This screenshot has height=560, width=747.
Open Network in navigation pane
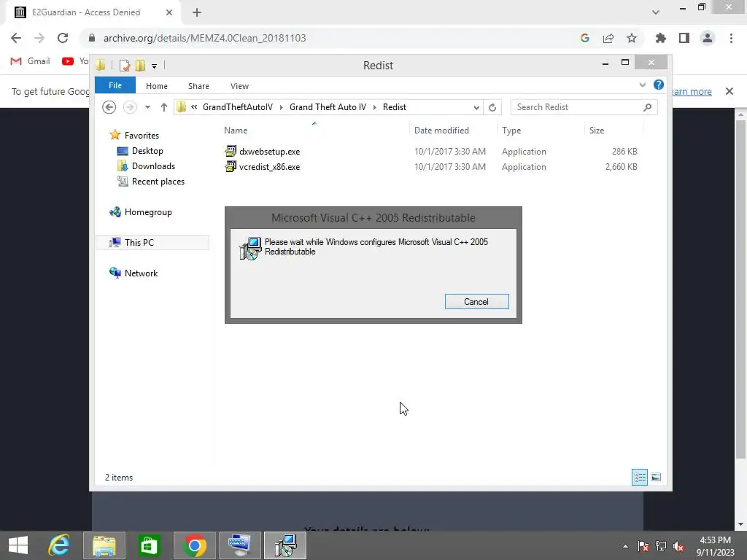tap(141, 273)
